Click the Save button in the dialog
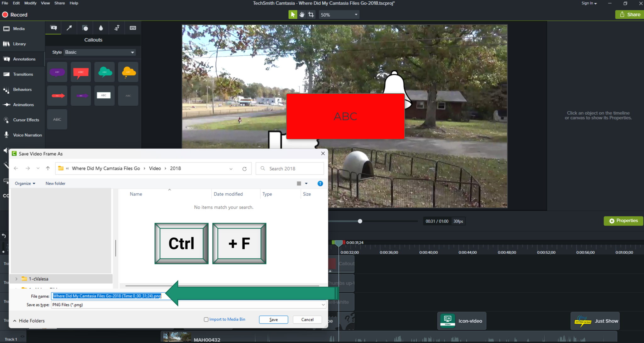The image size is (644, 343). (x=273, y=319)
